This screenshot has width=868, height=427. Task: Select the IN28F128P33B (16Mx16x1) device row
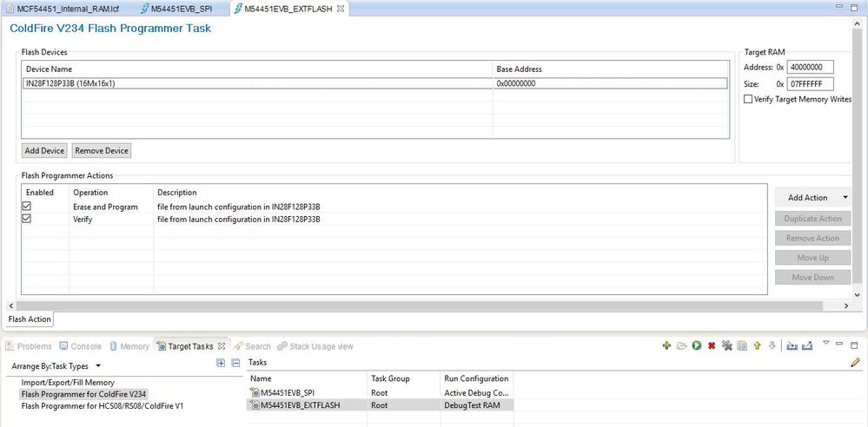pyautogui.click(x=374, y=83)
